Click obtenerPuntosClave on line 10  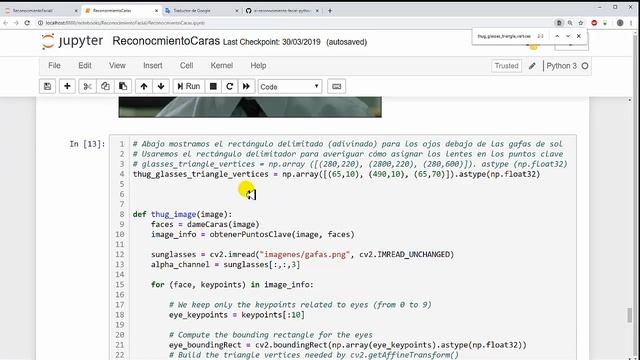pyautogui.click(x=251, y=234)
